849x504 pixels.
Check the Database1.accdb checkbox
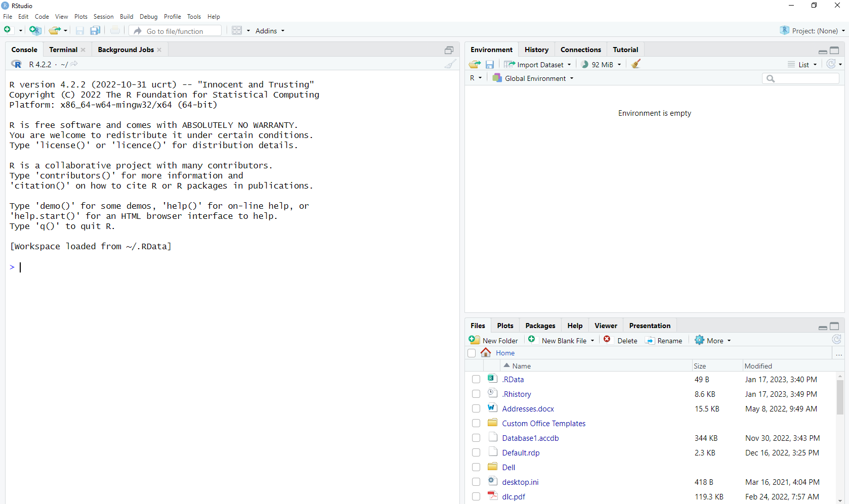(x=476, y=438)
